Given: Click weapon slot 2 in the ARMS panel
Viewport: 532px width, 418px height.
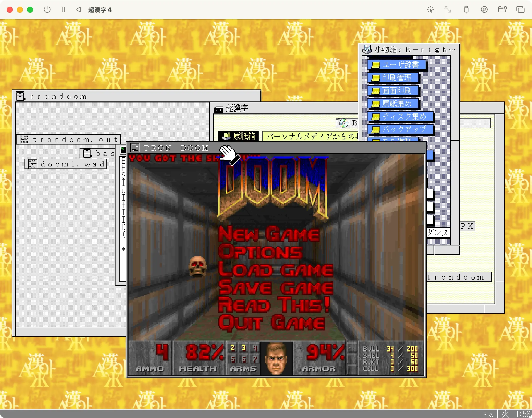Looking at the screenshot, I should click(232, 348).
